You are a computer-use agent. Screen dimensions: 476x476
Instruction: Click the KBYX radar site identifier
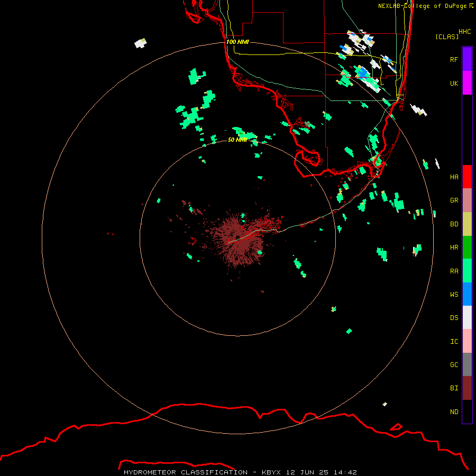pyautogui.click(x=271, y=472)
